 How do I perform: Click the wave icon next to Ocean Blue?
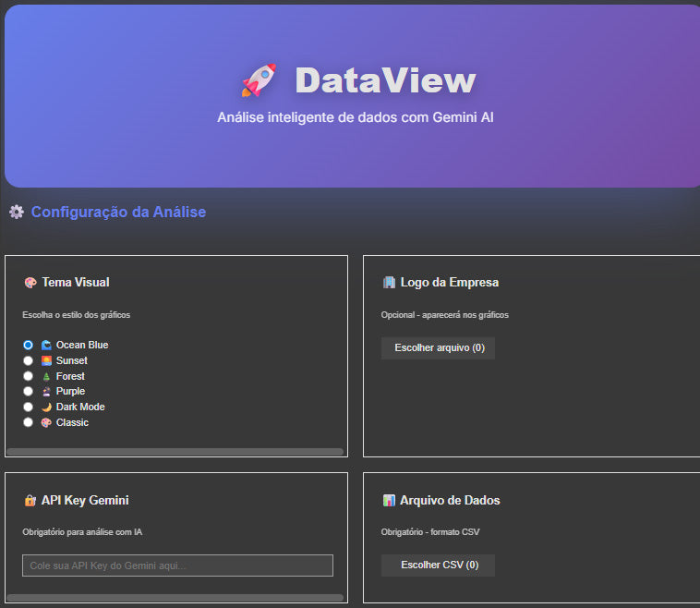[x=46, y=346]
